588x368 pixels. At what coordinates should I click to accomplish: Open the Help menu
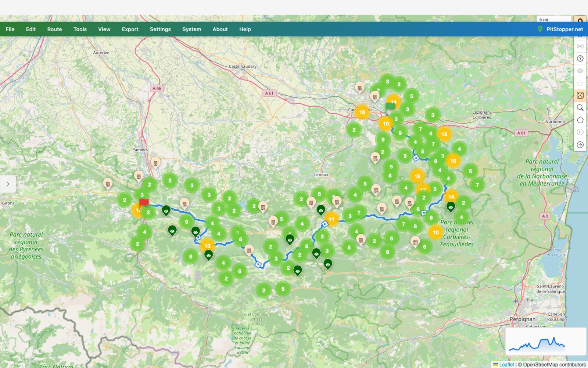[x=245, y=29]
